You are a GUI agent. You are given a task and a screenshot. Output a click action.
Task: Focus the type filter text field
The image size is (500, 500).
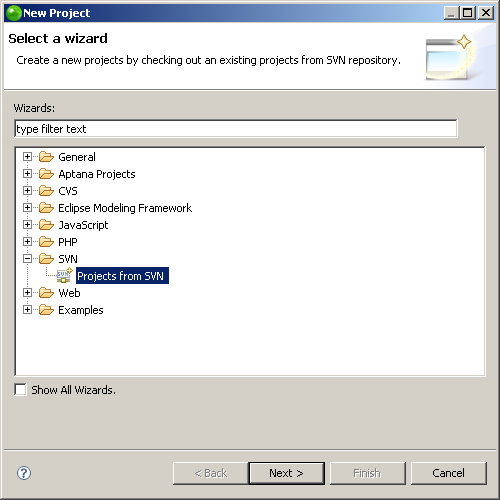[x=236, y=129]
